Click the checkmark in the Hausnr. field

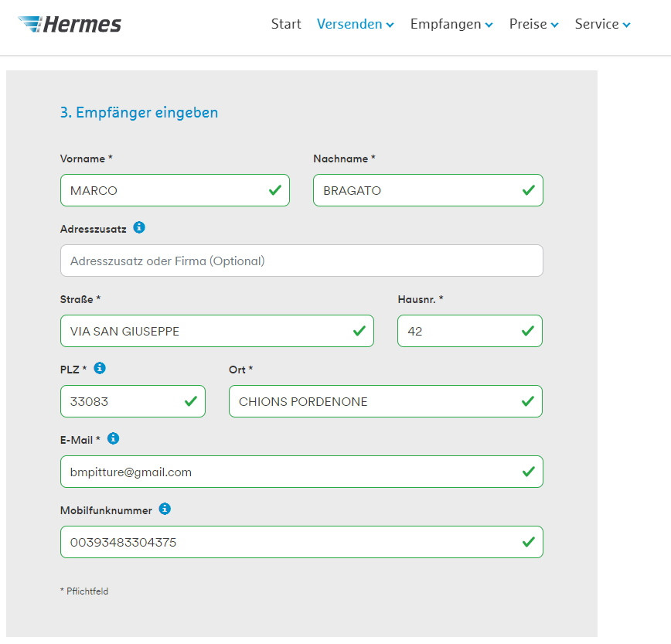(528, 331)
